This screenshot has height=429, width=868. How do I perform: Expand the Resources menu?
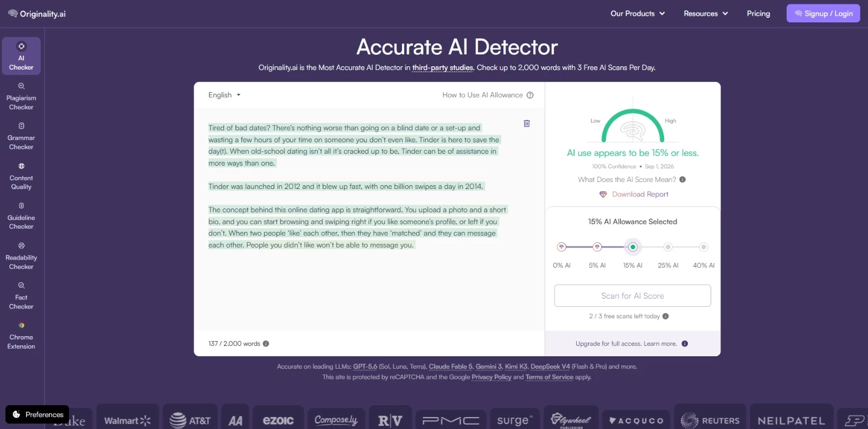click(x=705, y=14)
